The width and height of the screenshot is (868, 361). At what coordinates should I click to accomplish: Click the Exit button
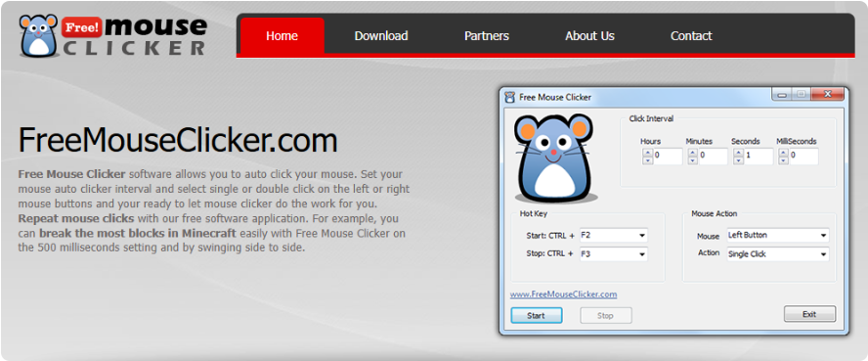pyautogui.click(x=810, y=314)
